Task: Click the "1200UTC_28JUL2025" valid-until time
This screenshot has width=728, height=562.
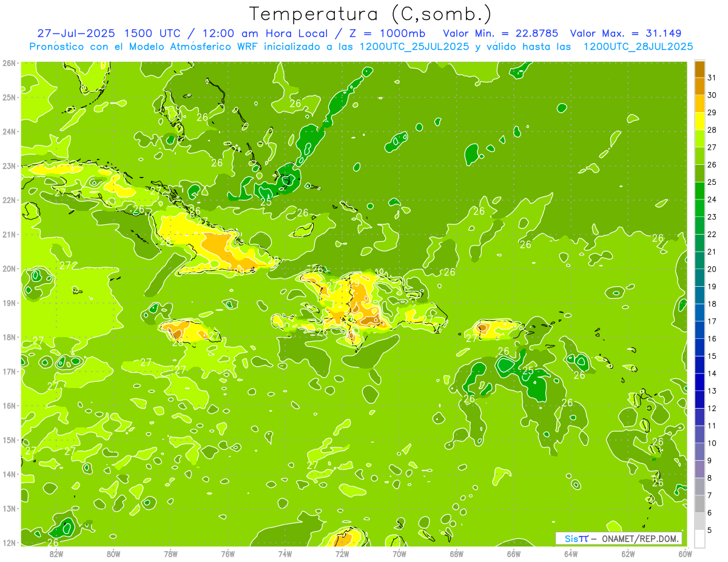Action: point(638,47)
